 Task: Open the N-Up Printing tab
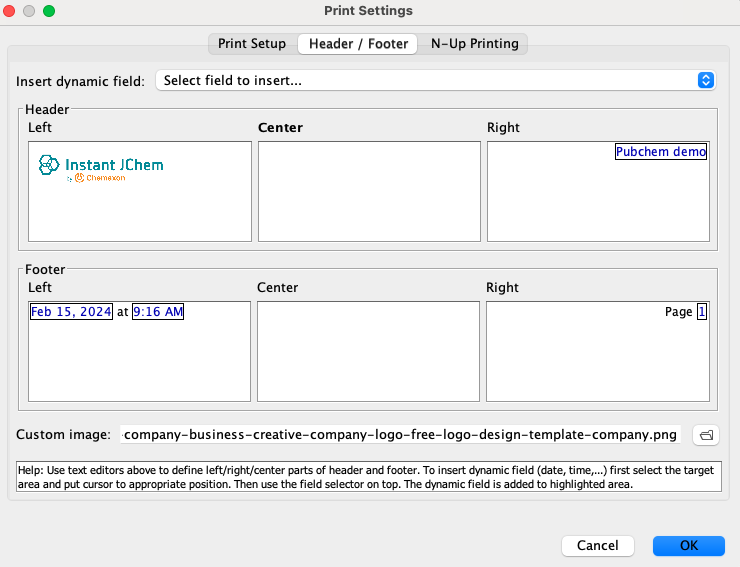[474, 44]
